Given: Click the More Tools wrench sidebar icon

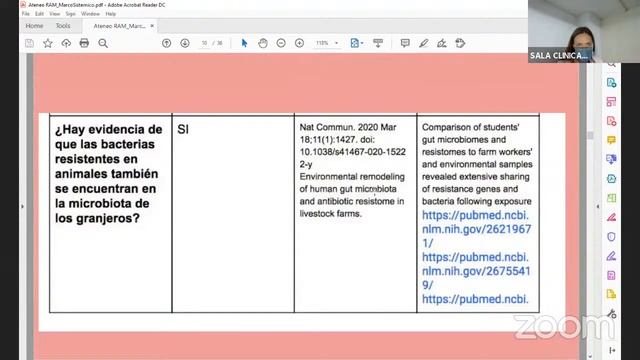Looking at the screenshot, I should (611, 314).
